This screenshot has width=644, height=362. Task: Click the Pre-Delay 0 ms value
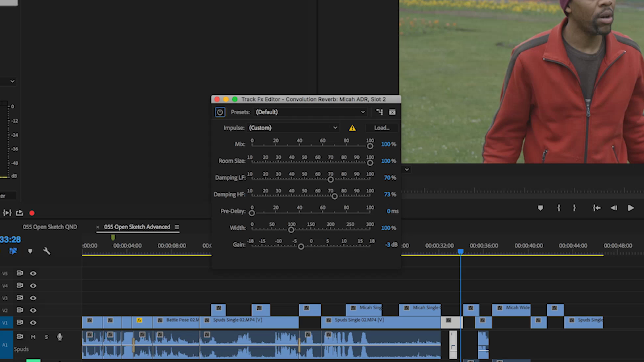click(392, 211)
